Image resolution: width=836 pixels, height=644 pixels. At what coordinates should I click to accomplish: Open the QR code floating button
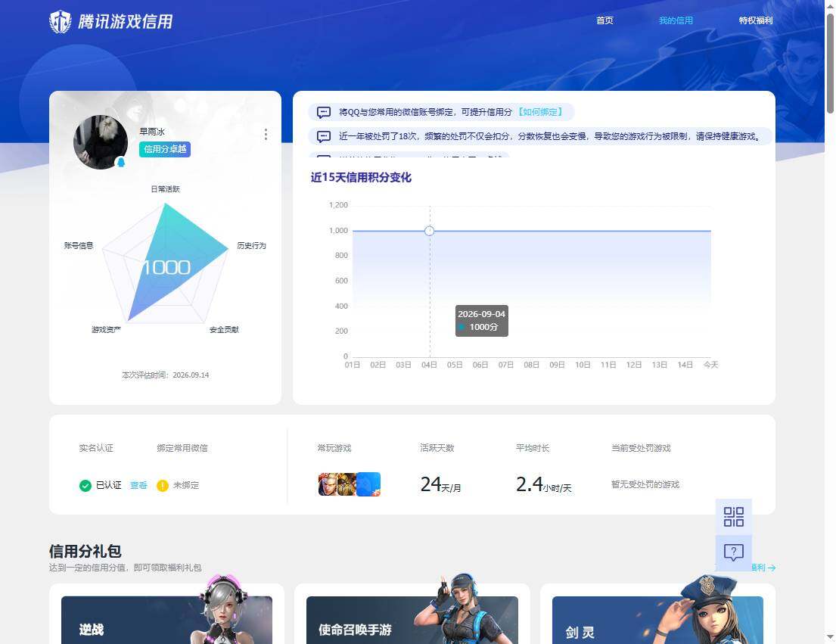click(734, 517)
